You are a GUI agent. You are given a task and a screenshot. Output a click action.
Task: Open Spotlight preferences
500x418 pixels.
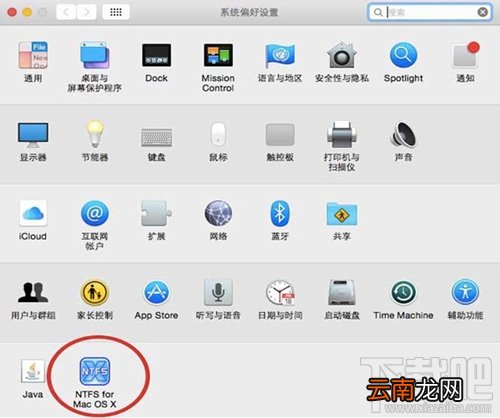(403, 55)
